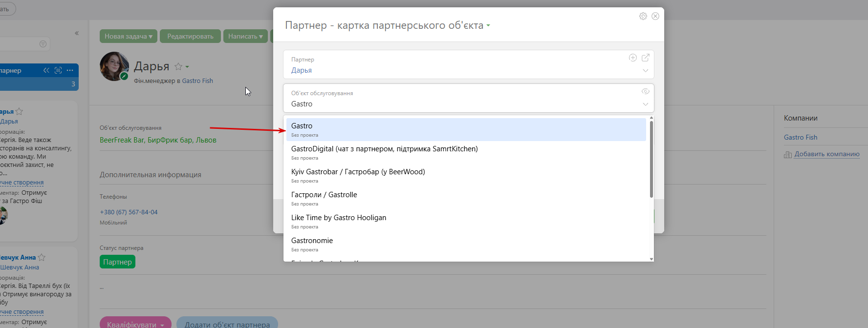The height and width of the screenshot is (328, 868).
Task: Click the dropdown list scrollbar thumb
Action: point(651,159)
